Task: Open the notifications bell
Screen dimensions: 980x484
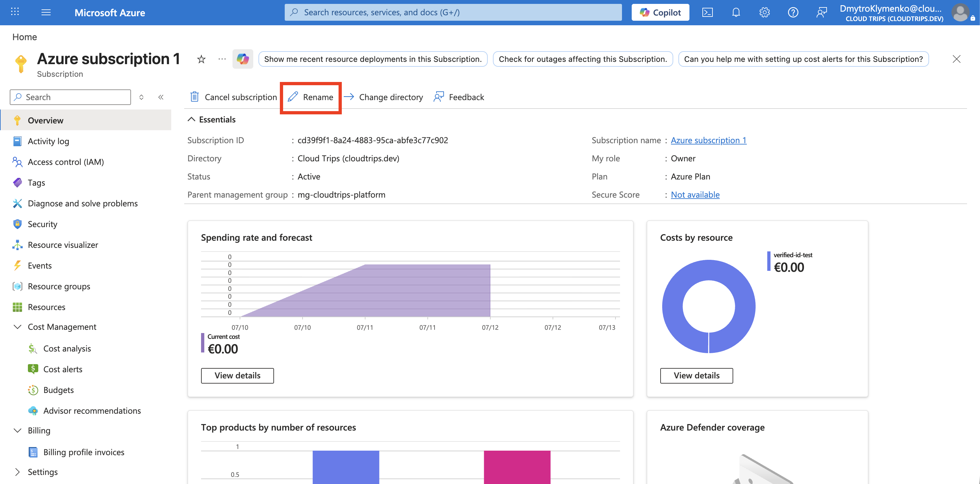Action: 736,13
